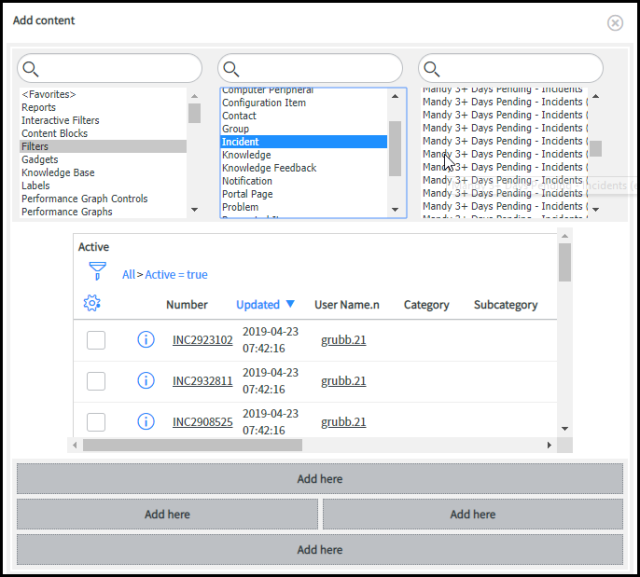
Task: Click preview horizontal scrollbar right arrow
Action: point(549,445)
